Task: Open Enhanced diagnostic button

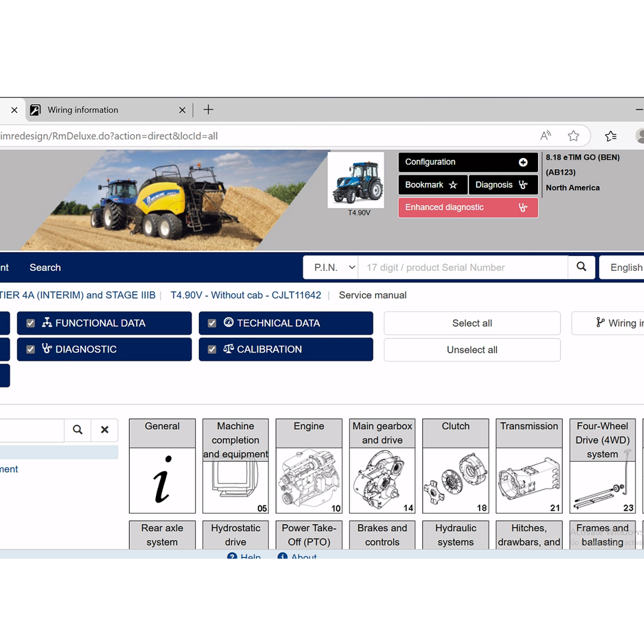Action: pyautogui.click(x=468, y=208)
